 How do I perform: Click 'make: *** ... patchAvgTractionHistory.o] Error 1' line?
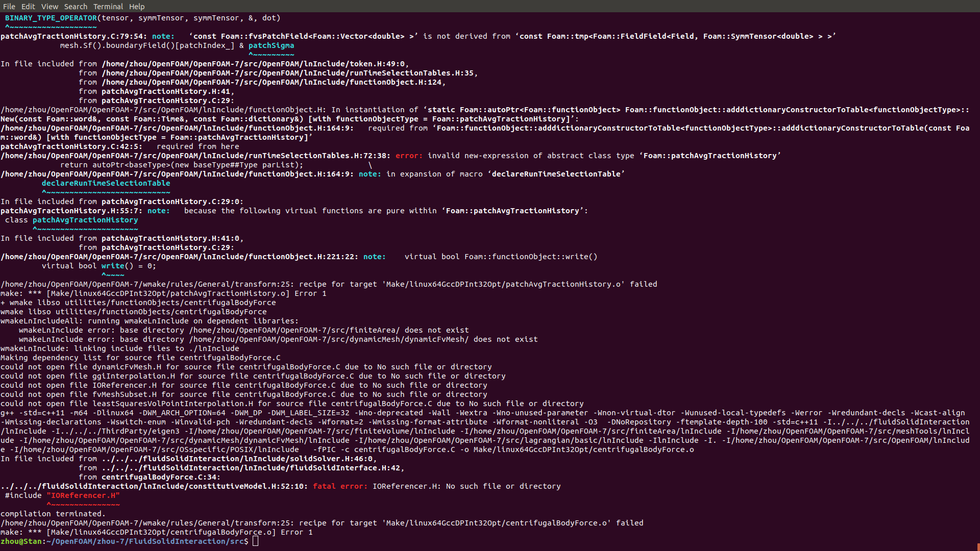[163, 293]
